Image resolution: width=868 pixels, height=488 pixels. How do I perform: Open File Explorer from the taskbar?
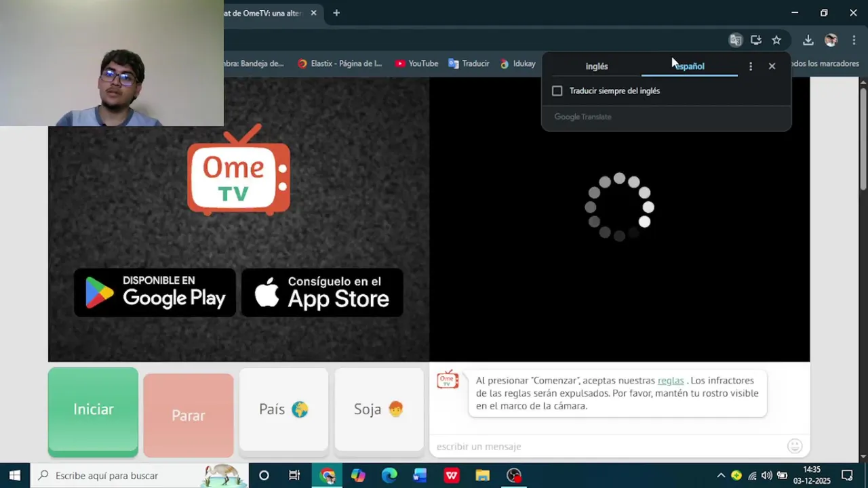tap(482, 475)
